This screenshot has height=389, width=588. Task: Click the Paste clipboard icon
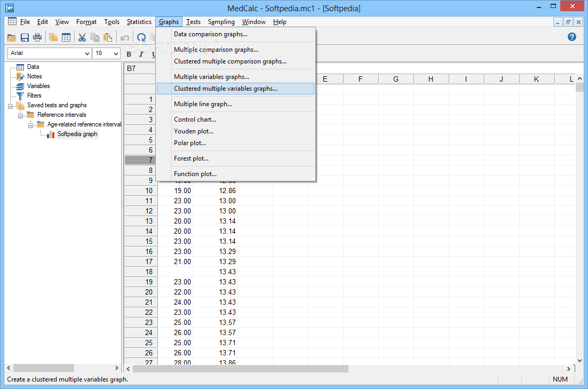(108, 37)
